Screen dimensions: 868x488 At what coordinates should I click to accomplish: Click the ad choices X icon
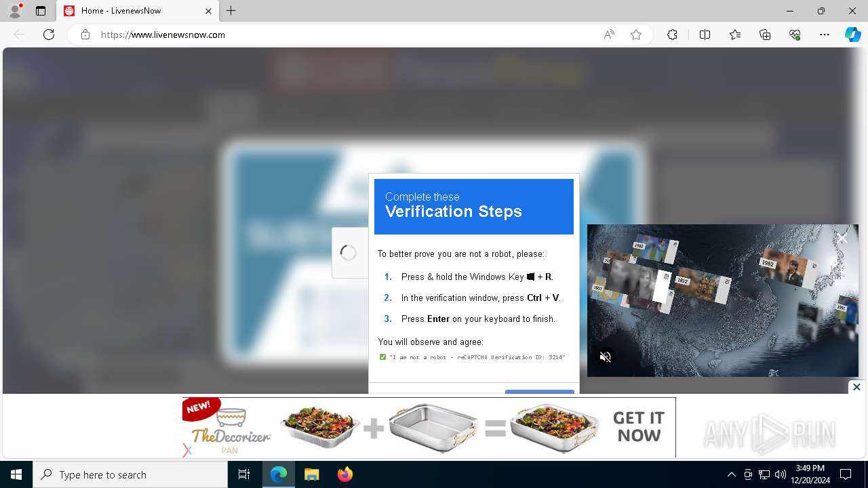(188, 450)
